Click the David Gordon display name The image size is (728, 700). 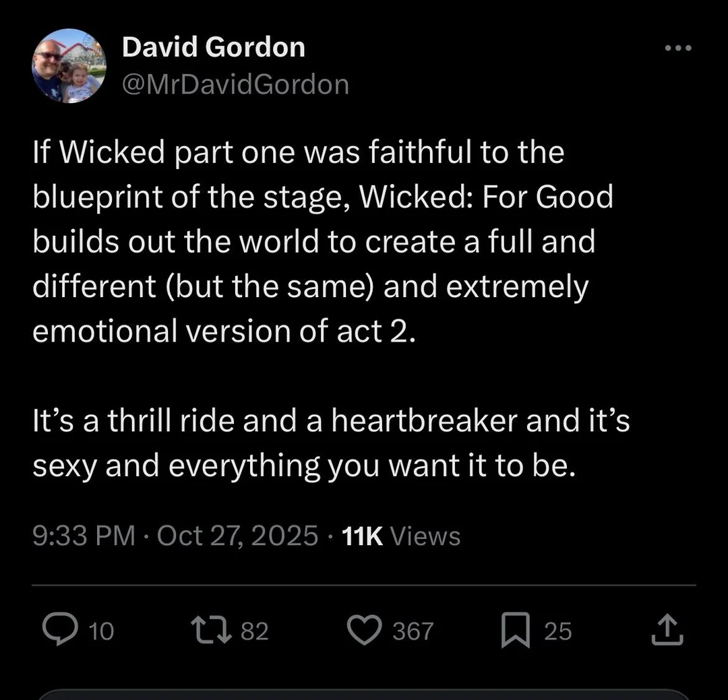(x=213, y=47)
